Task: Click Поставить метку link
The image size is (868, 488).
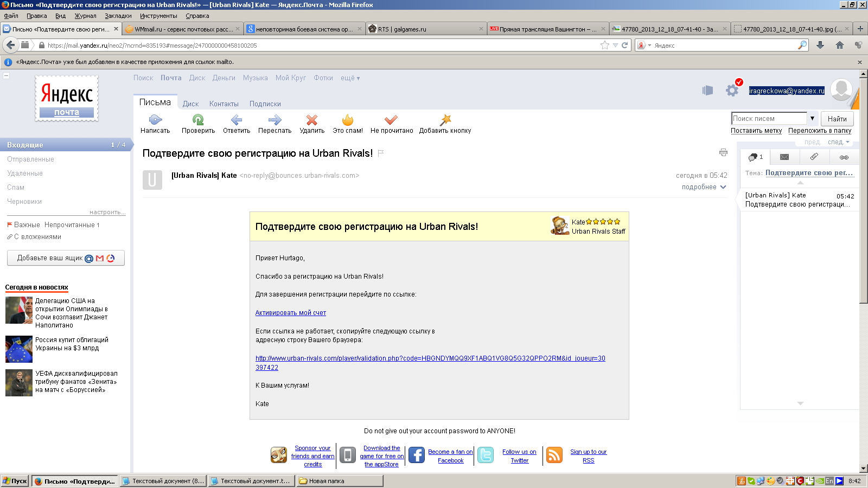Action: (756, 131)
